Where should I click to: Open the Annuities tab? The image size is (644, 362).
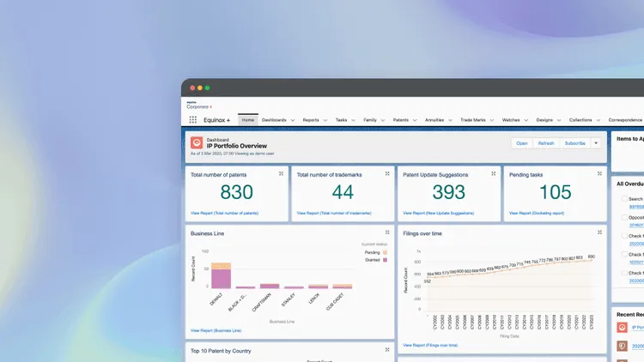point(434,120)
